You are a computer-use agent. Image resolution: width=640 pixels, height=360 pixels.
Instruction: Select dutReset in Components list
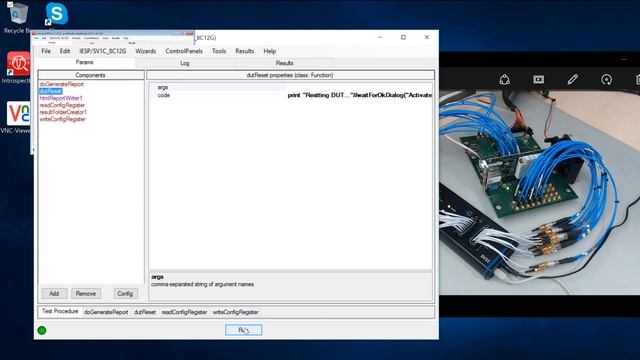pos(51,91)
